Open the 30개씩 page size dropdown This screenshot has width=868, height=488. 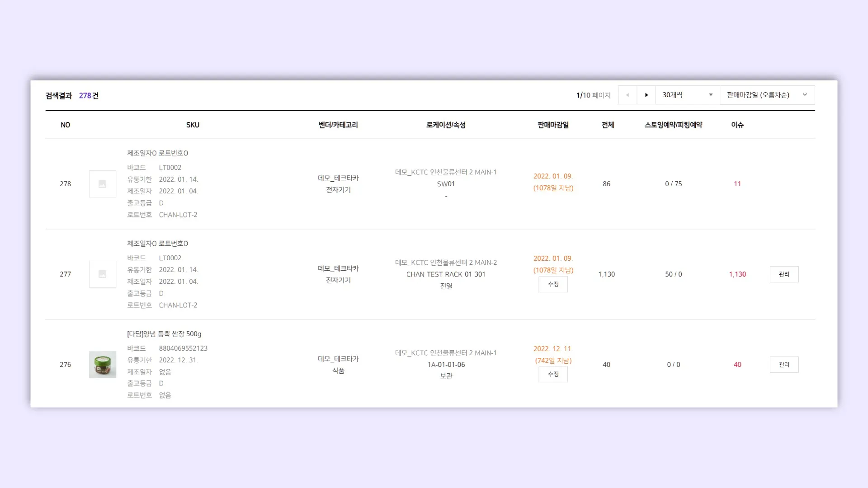tap(687, 95)
